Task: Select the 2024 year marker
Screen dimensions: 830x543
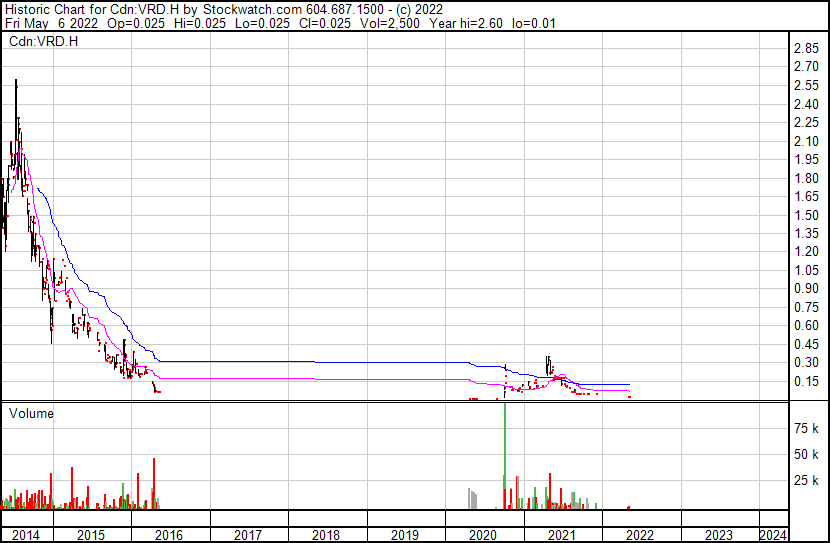Action: 773,535
